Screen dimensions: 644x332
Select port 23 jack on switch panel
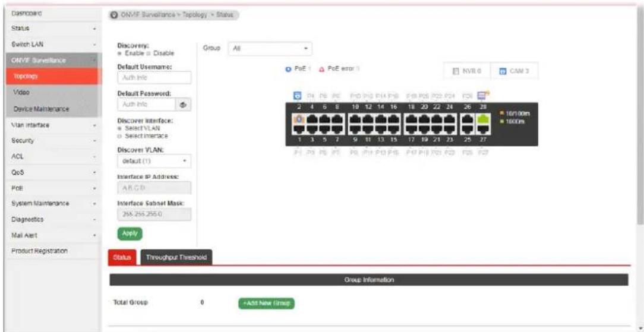coord(449,129)
